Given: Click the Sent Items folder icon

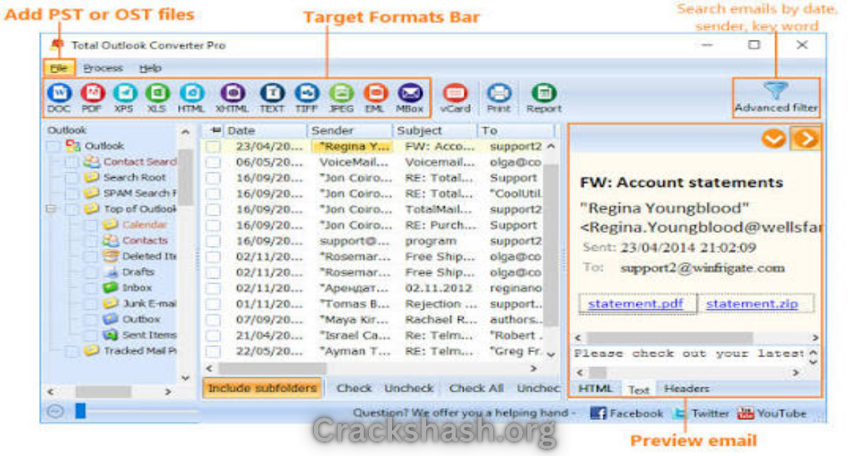Looking at the screenshot, I should (111, 334).
